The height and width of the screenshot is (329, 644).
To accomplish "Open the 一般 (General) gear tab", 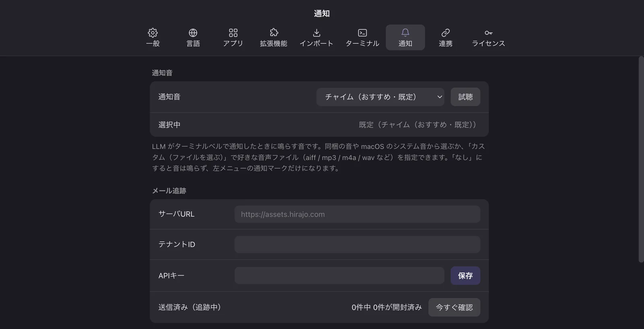I will coord(153,37).
